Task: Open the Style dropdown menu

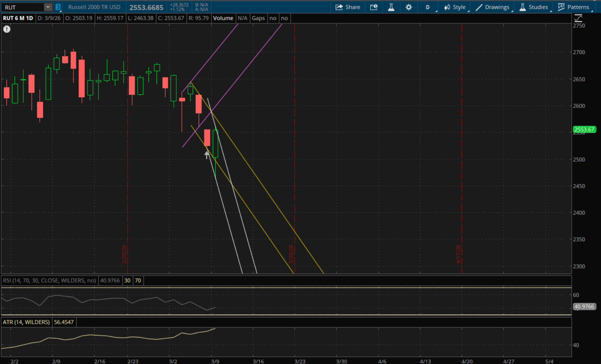Action: tap(455, 7)
